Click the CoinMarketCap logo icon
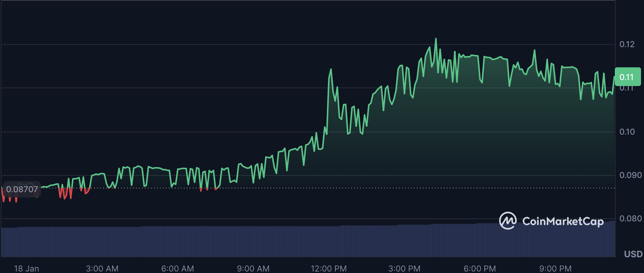 [x=508, y=221]
